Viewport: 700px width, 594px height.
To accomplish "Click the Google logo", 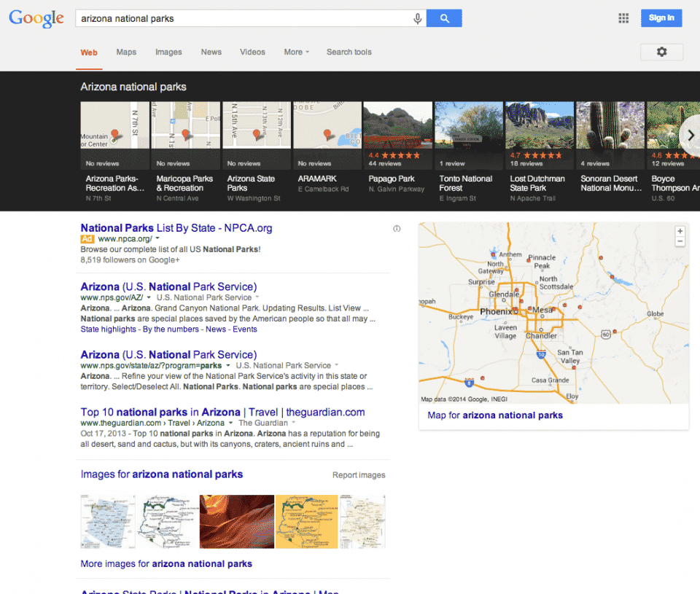I will pos(36,18).
